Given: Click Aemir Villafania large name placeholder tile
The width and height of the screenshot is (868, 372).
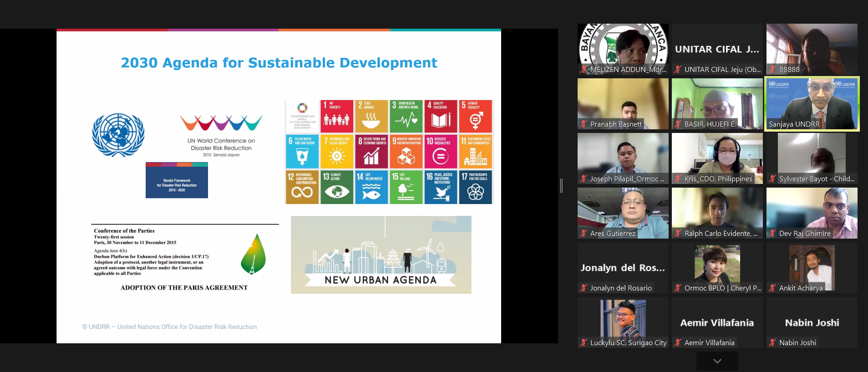Looking at the screenshot, I should point(717,323).
